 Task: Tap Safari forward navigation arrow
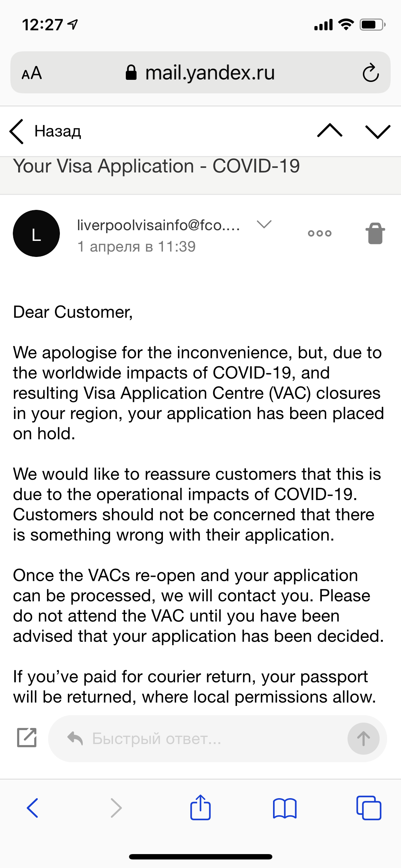(116, 808)
